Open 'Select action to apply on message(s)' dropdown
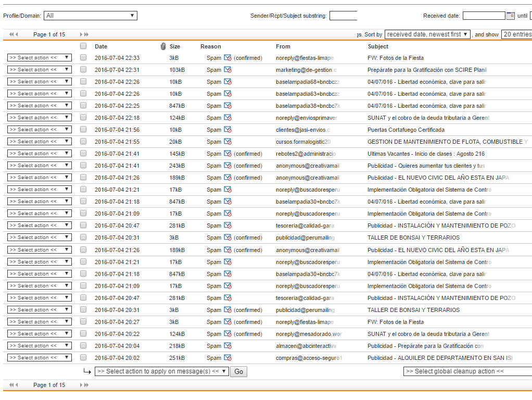 pos(161,371)
